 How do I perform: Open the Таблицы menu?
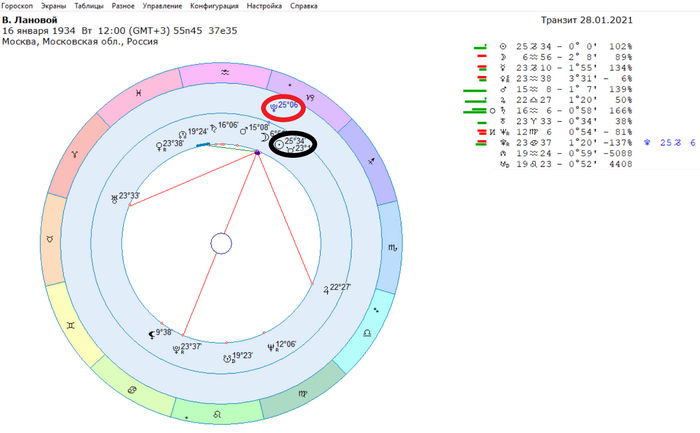89,6
